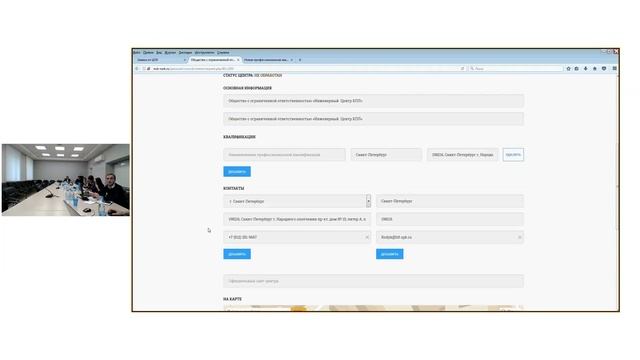Open the bookmarks list icon beside the star

(x=577, y=69)
